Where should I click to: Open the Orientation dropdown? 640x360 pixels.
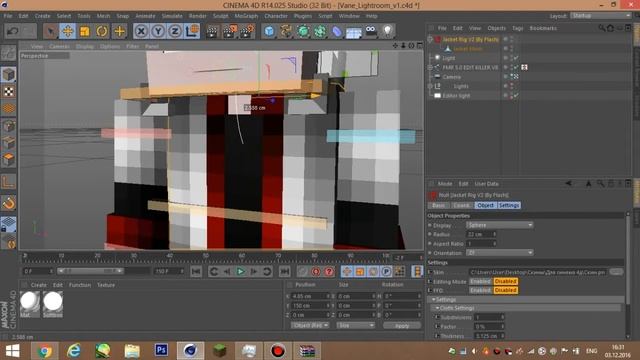(x=500, y=253)
